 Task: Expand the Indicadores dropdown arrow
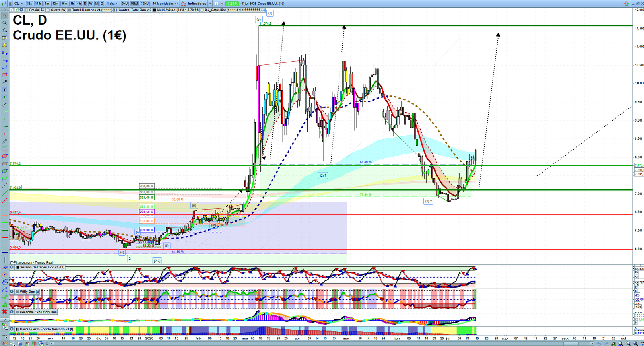[x=210, y=3]
